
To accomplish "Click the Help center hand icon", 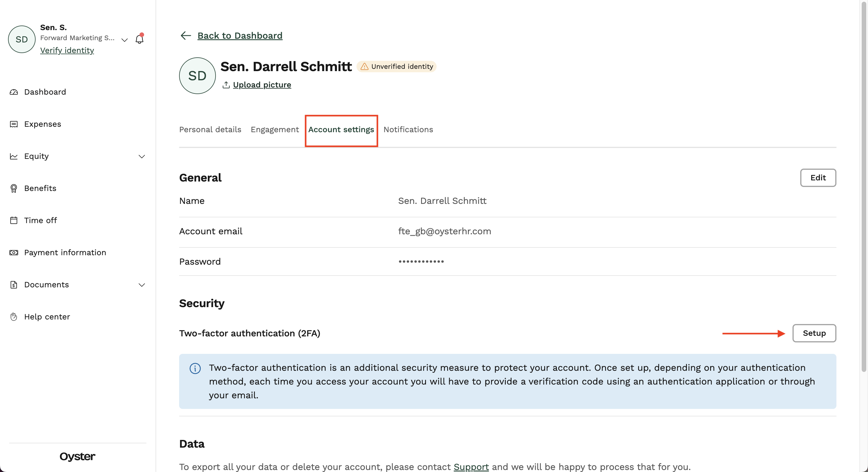I will pos(14,317).
